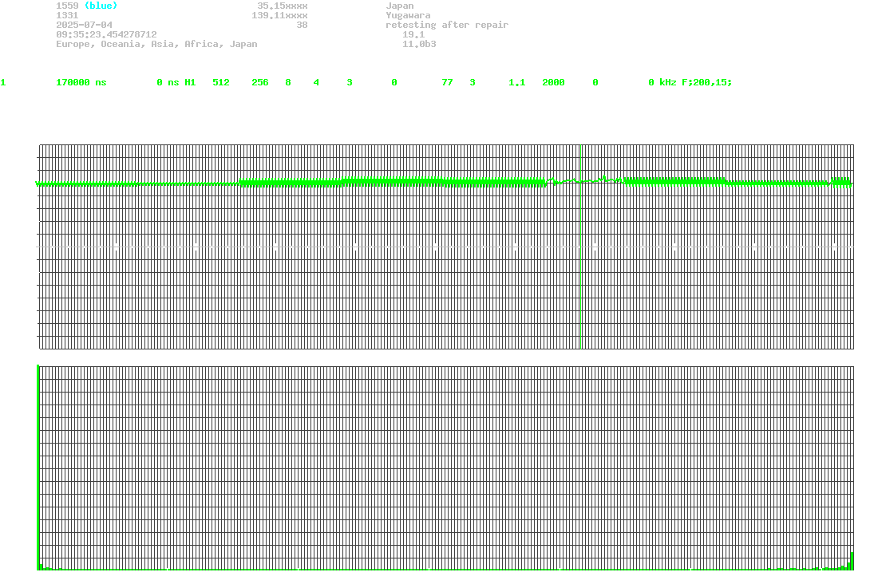Screen dimensions: 874x588
Task: Select the city name Yugawara
Action: (408, 15)
